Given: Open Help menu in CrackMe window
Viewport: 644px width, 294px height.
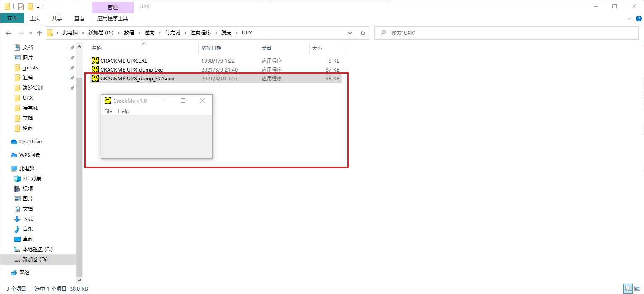Looking at the screenshot, I should pos(124,111).
